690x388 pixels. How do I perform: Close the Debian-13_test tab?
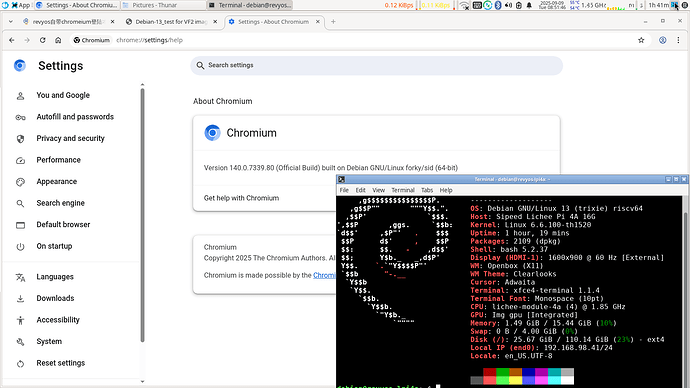click(x=215, y=22)
